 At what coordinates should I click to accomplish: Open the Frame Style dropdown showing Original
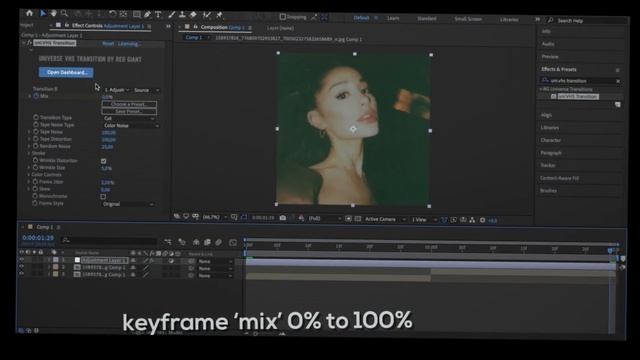pos(128,204)
